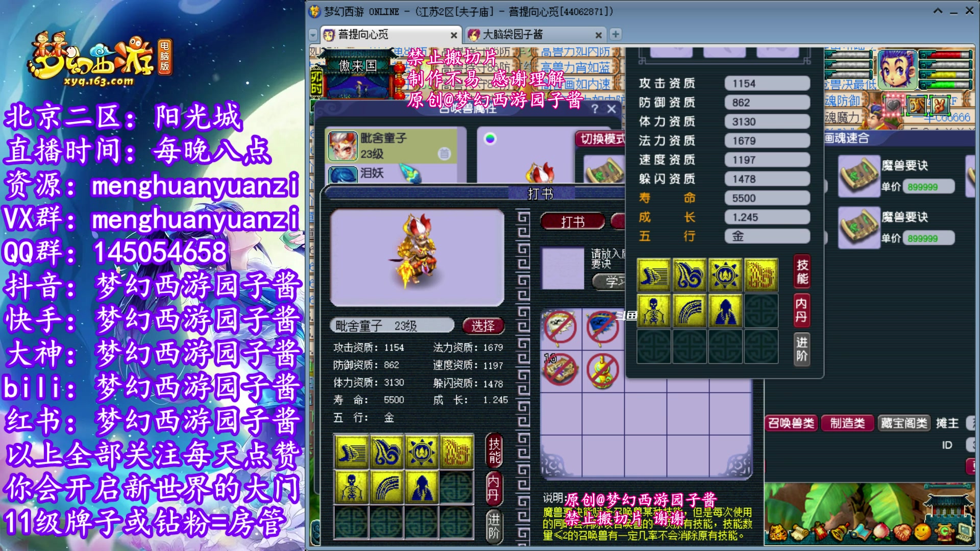The width and height of the screenshot is (980, 551).
Task: Select the claw-streak skill in 打书 window grid
Action: tap(386, 487)
